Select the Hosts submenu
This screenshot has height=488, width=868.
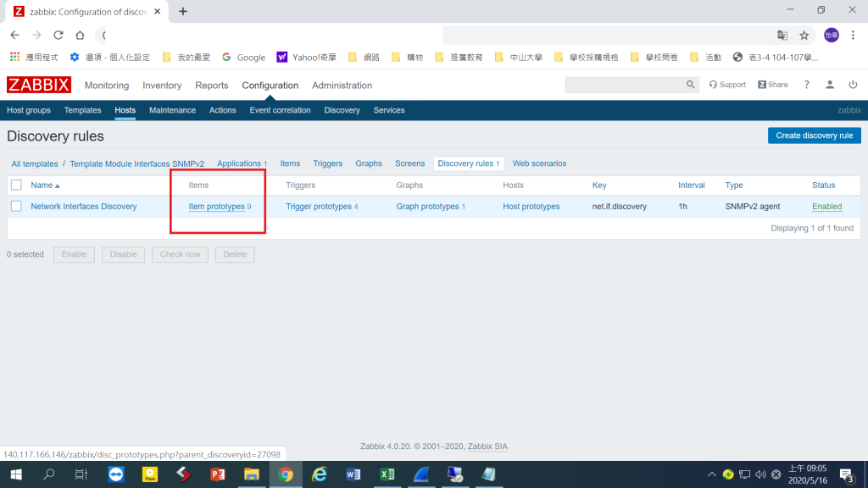pyautogui.click(x=125, y=110)
